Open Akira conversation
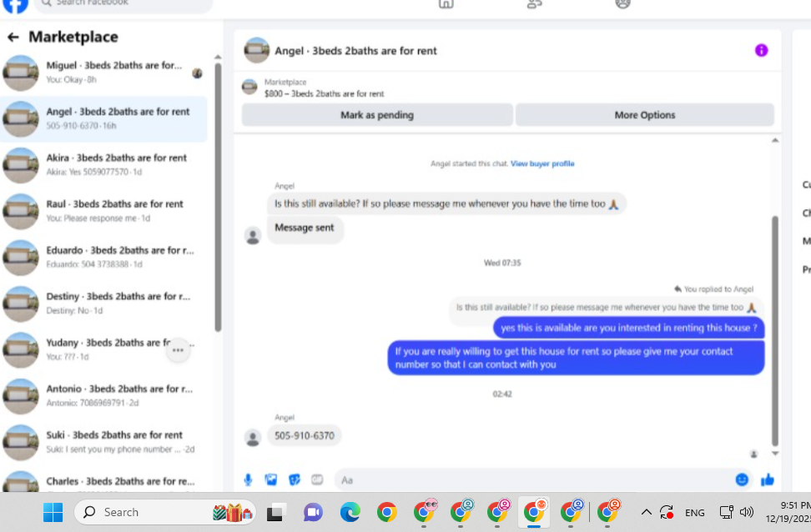The width and height of the screenshot is (811, 532). pos(103,165)
